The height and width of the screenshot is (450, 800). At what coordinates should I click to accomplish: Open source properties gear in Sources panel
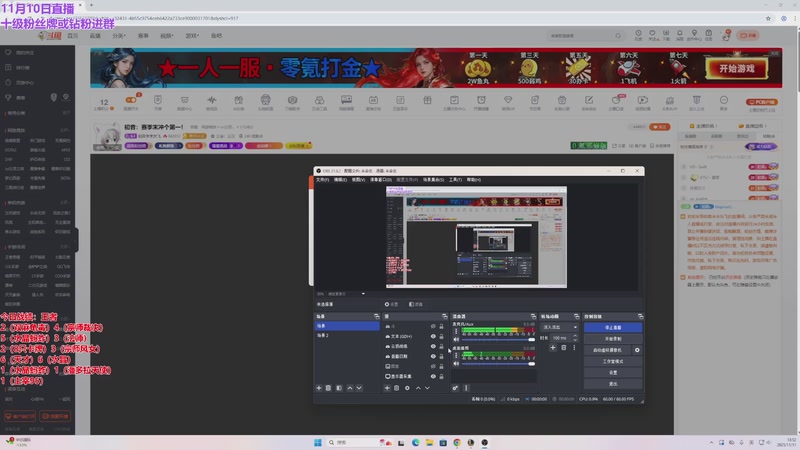407,388
